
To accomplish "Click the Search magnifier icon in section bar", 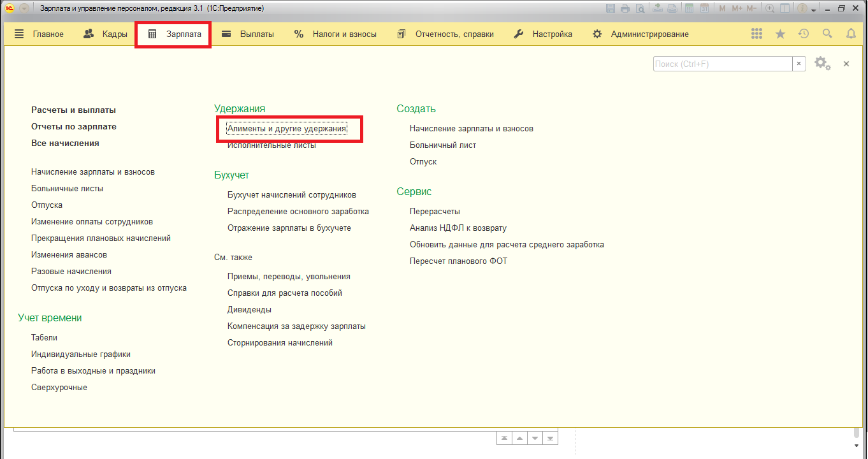I will pos(827,34).
